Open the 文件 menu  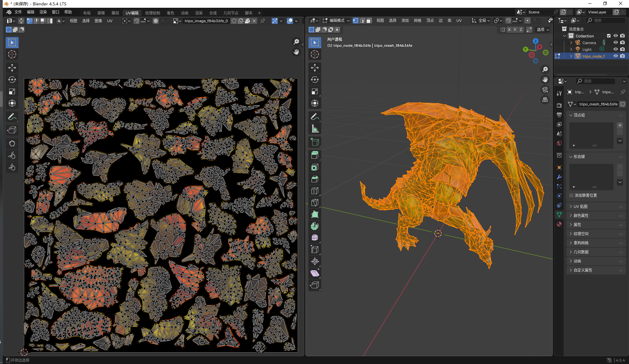coord(18,12)
